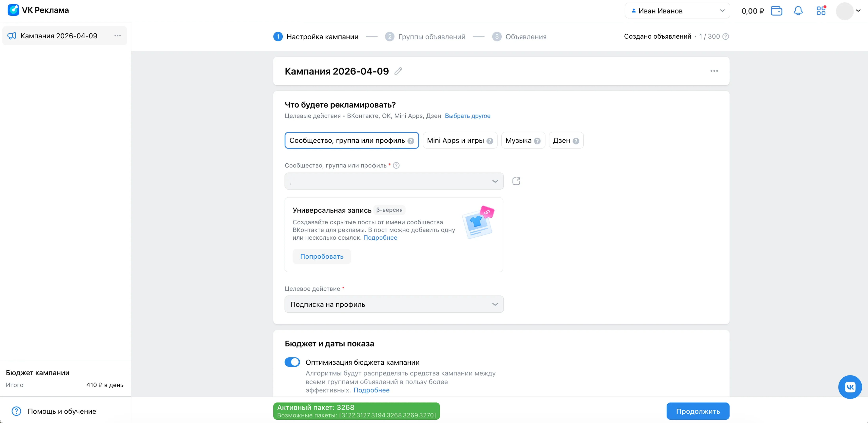Click the Помощь и обучение question icon
868x423 pixels.
(16, 411)
